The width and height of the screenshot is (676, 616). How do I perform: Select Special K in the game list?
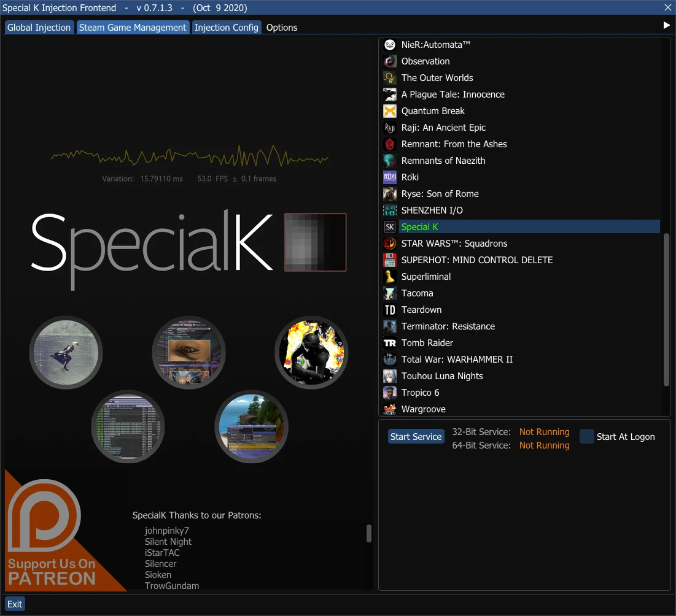point(529,227)
